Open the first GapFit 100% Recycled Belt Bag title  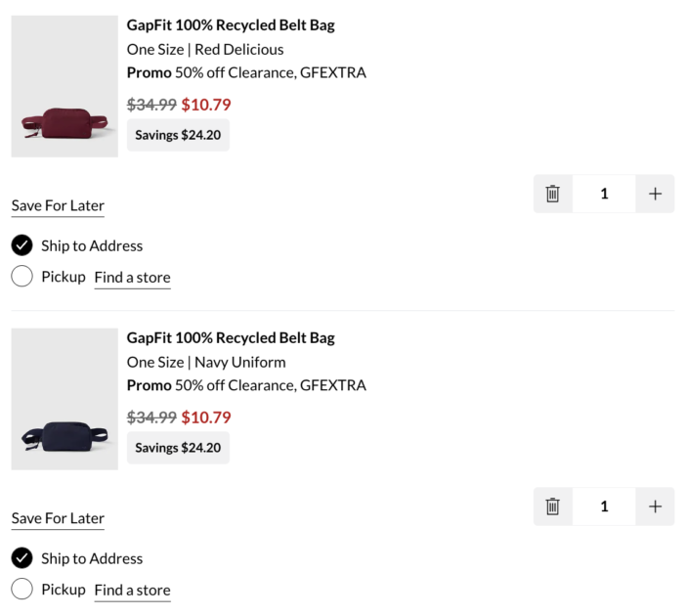[231, 25]
